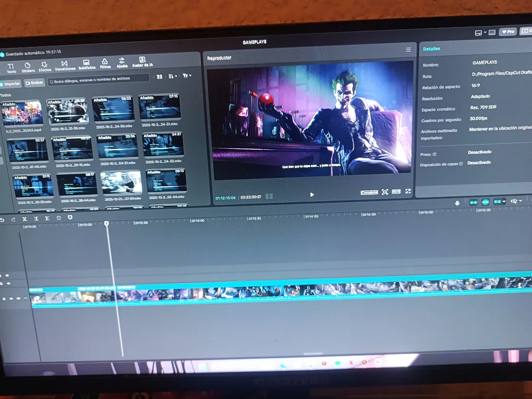Open the Filtros panel
The height and width of the screenshot is (399, 532).
point(105,63)
